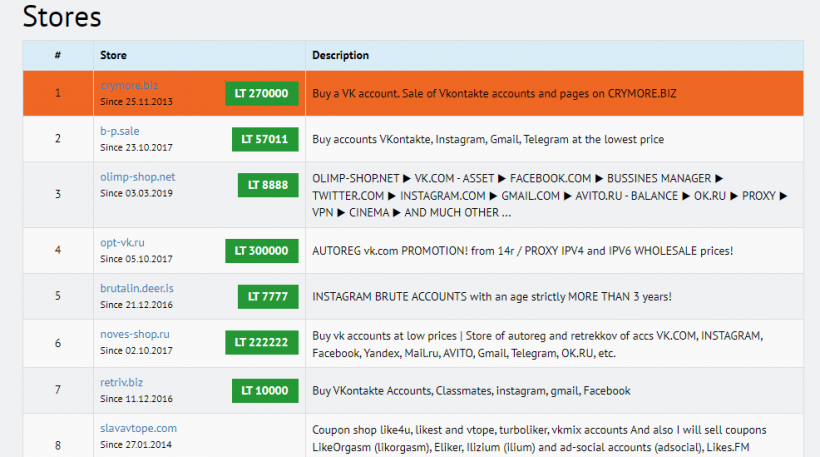This screenshot has height=457, width=820.
Task: Click the 'Buy vk accounts at low prices' description
Action: click(x=538, y=344)
